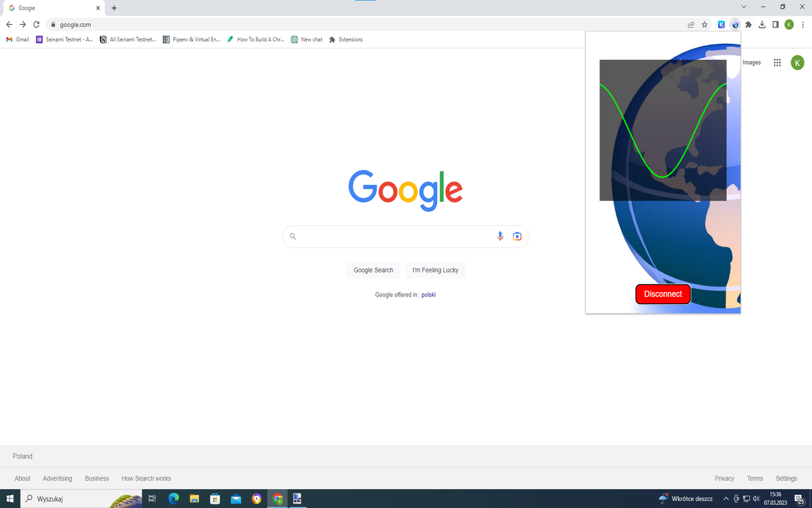Open the globe VPN extension icon

(735, 25)
